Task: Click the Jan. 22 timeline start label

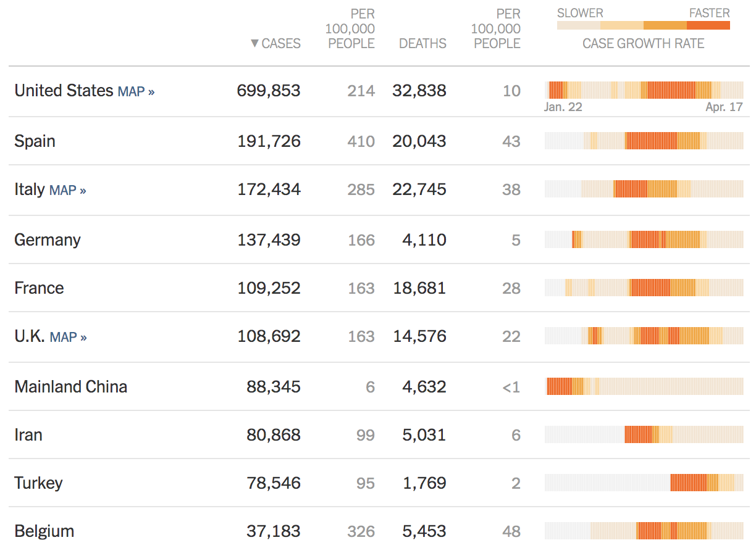Action: coord(563,107)
